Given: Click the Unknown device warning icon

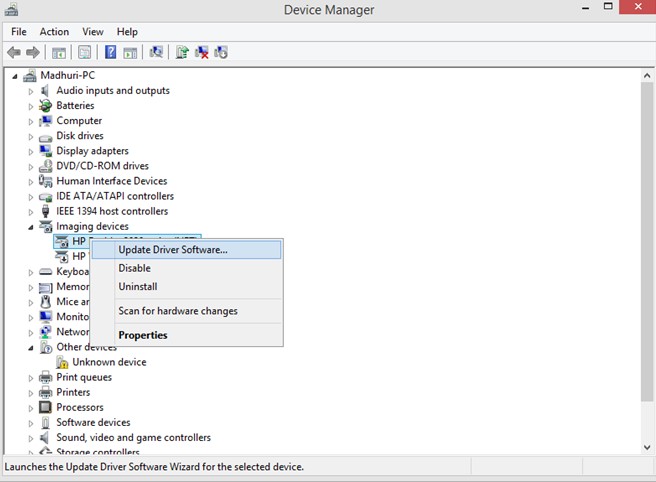Looking at the screenshot, I should pos(62,362).
